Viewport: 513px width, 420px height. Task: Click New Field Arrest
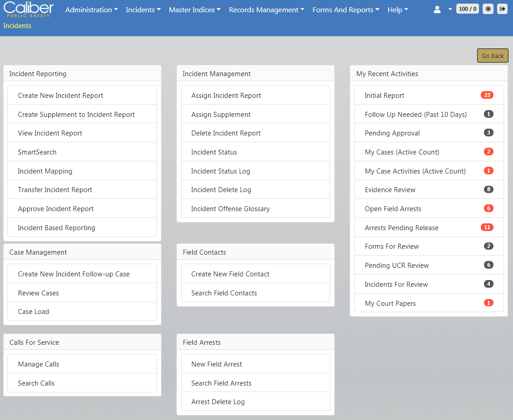tap(216, 364)
